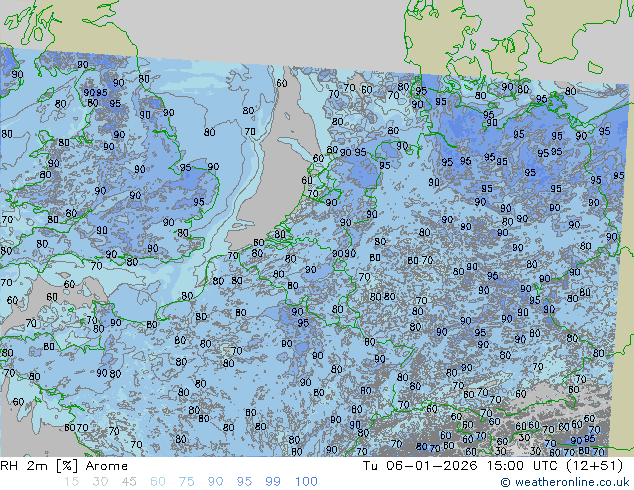Click the legend value 45
The image size is (634, 490).
point(129,482)
